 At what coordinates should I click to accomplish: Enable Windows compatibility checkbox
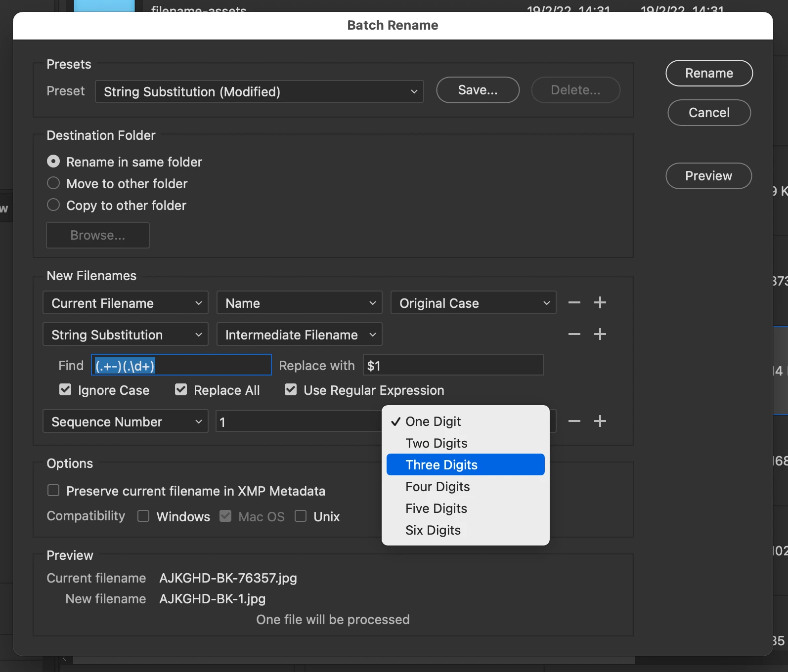[x=143, y=516]
